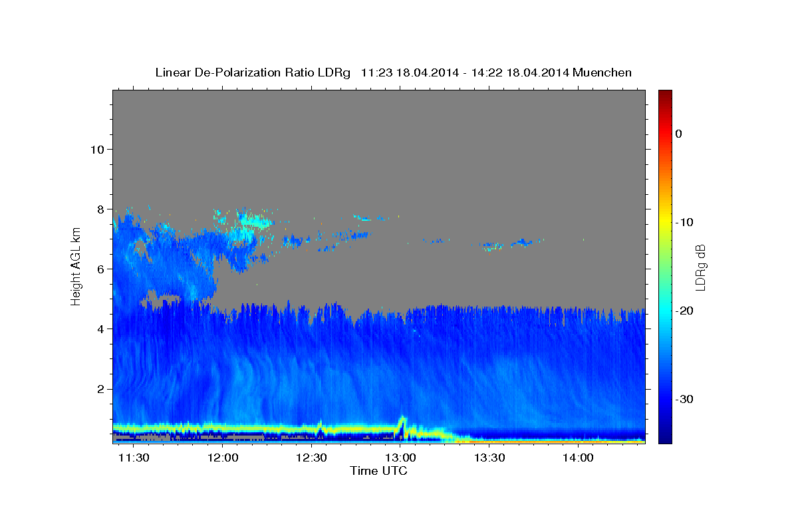The height and width of the screenshot is (532, 798).
Task: Click the colorbar value -20
Action: coord(684,311)
